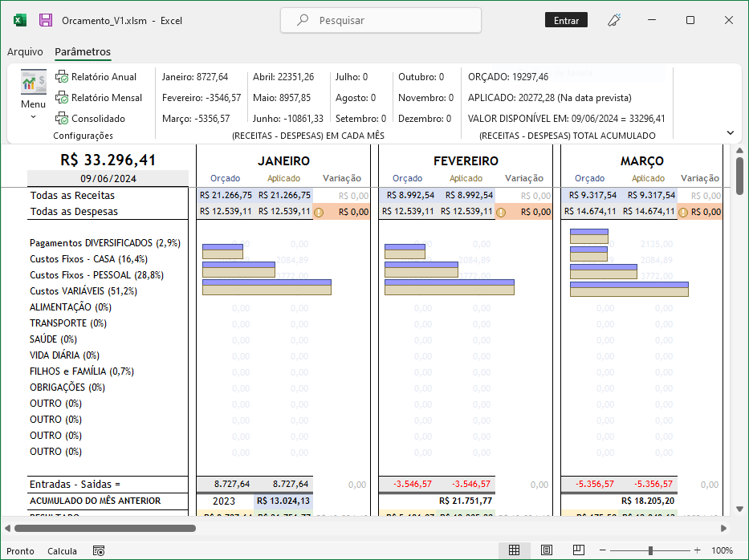Click the zoom in plus button
Screen dimensions: 749x560
coord(698,550)
